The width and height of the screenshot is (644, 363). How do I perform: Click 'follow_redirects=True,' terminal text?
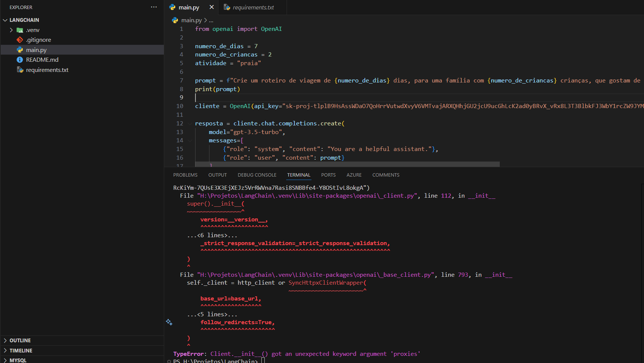coord(238,322)
